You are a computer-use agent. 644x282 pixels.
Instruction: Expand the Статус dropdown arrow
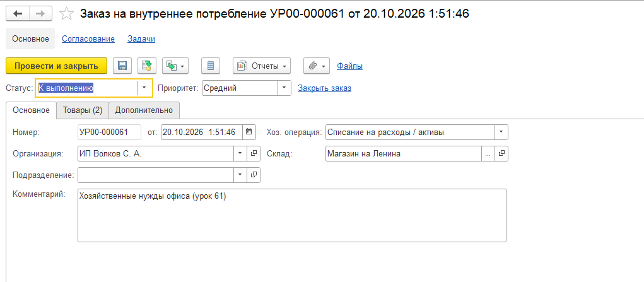coord(144,88)
